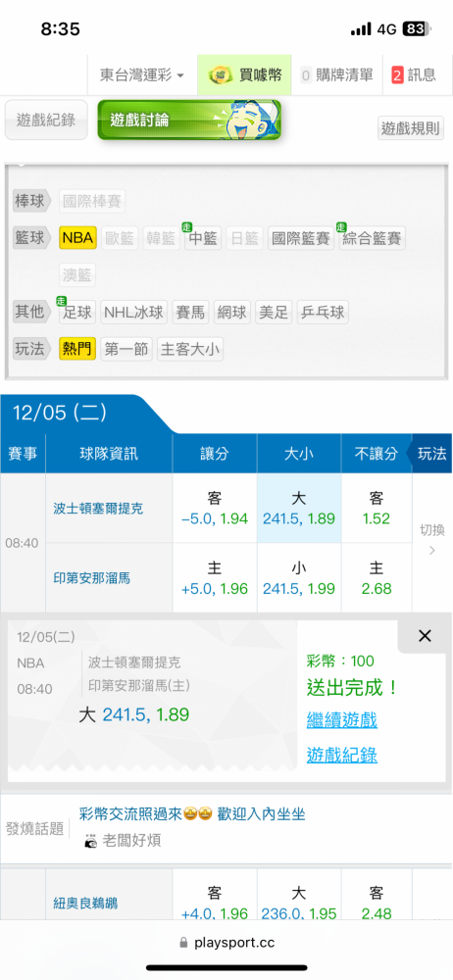Pick 小 241.5 odds for Indiana Pacers
The height and width of the screenshot is (980, 453).
pyautogui.click(x=299, y=578)
